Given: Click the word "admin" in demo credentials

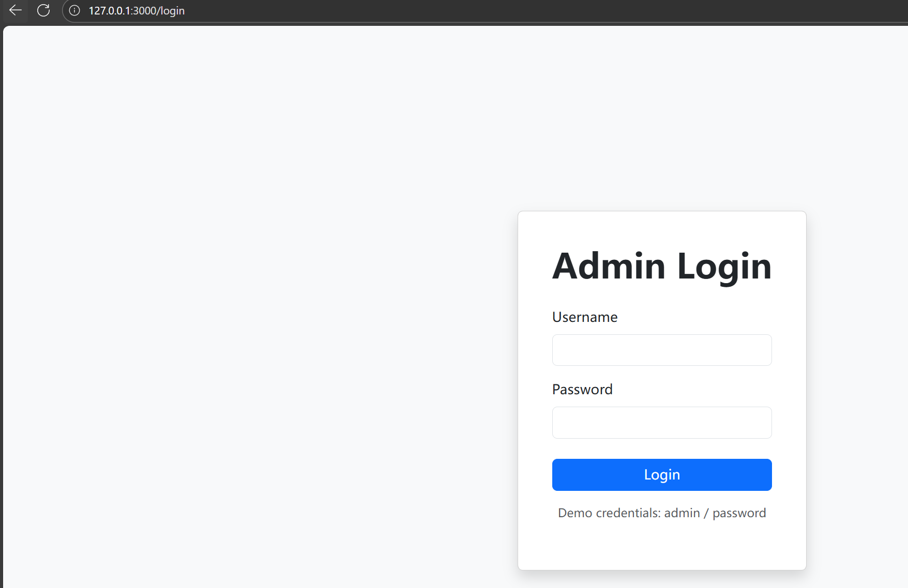Looking at the screenshot, I should 682,513.
